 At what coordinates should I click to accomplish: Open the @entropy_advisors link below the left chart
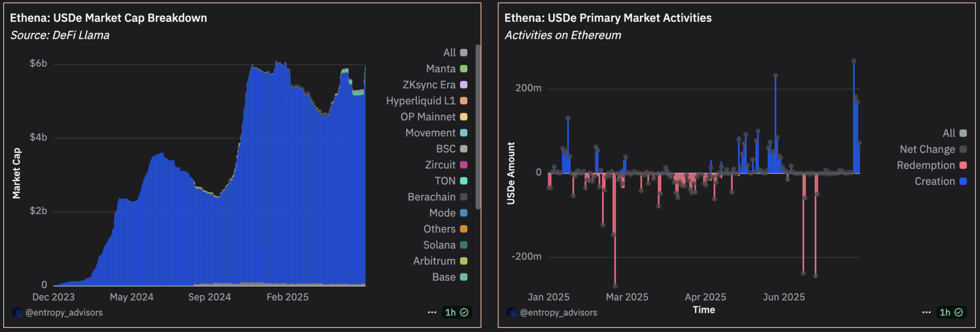(x=64, y=312)
